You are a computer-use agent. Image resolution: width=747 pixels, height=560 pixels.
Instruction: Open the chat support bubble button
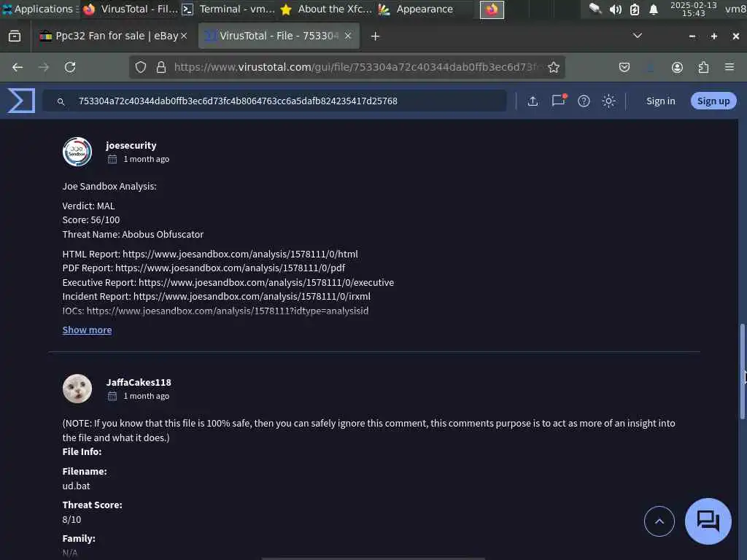coord(708,521)
